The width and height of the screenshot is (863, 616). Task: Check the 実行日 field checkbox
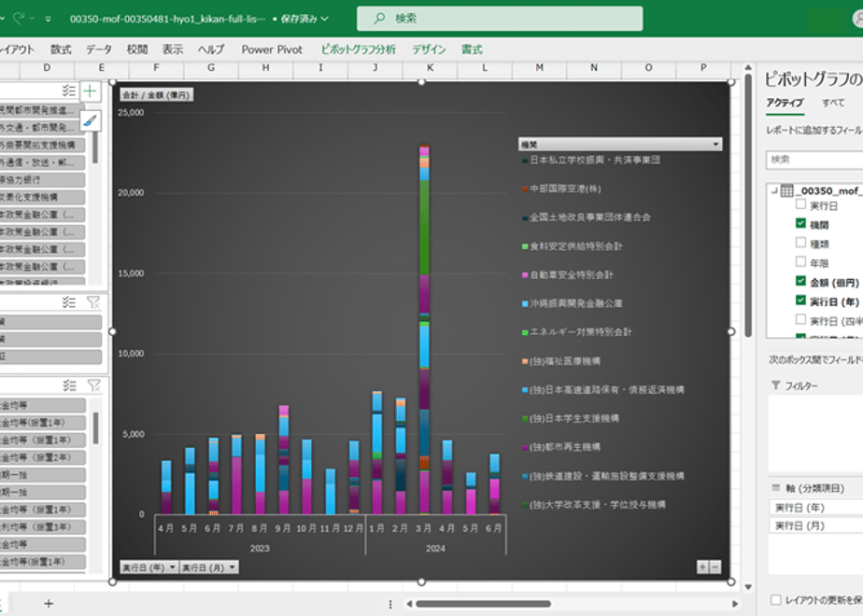(800, 204)
